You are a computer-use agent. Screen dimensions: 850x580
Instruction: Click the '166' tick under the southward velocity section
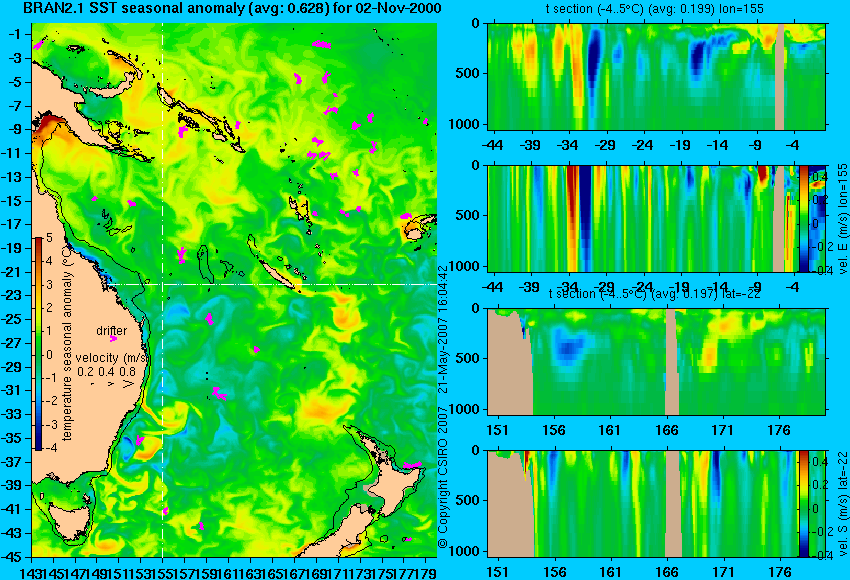pyautogui.click(x=667, y=572)
